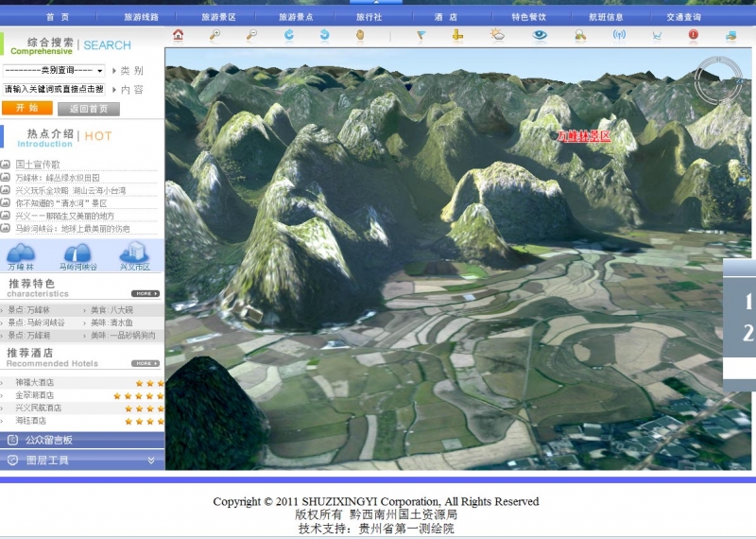Open the 海钰酒店 hotel link
Image resolution: width=756 pixels, height=539 pixels.
[x=31, y=421]
